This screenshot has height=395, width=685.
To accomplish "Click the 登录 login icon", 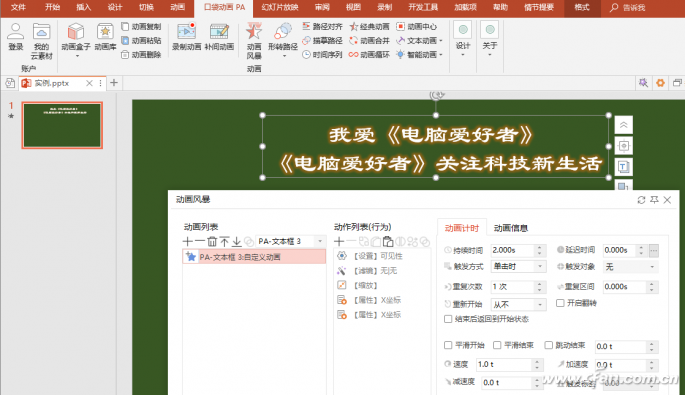I will 15,37.
